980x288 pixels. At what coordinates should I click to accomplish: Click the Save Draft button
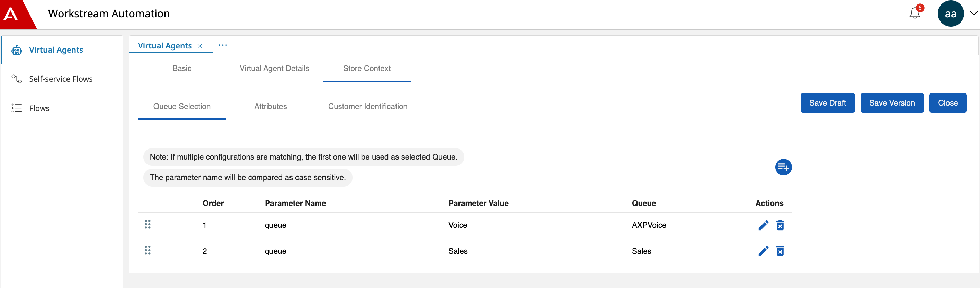(827, 103)
